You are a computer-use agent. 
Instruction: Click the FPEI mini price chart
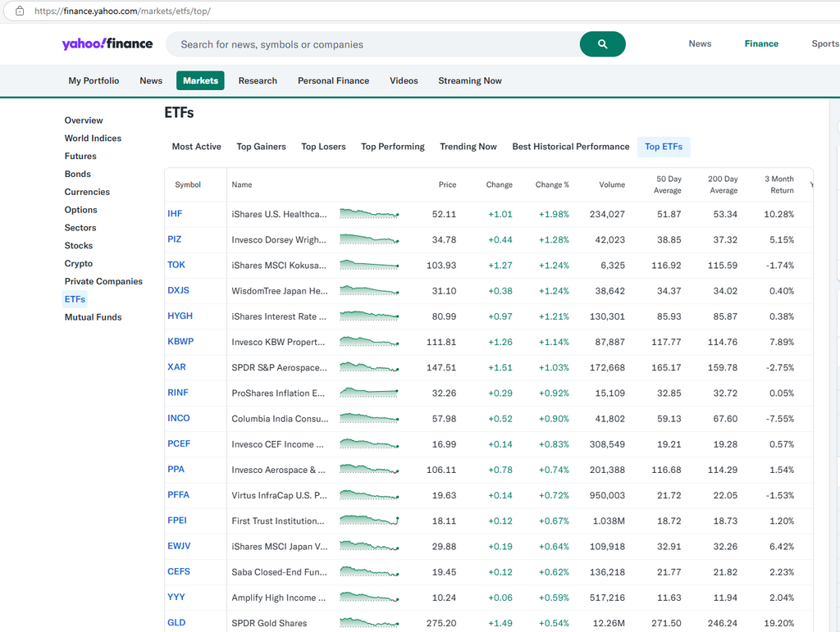tap(369, 521)
